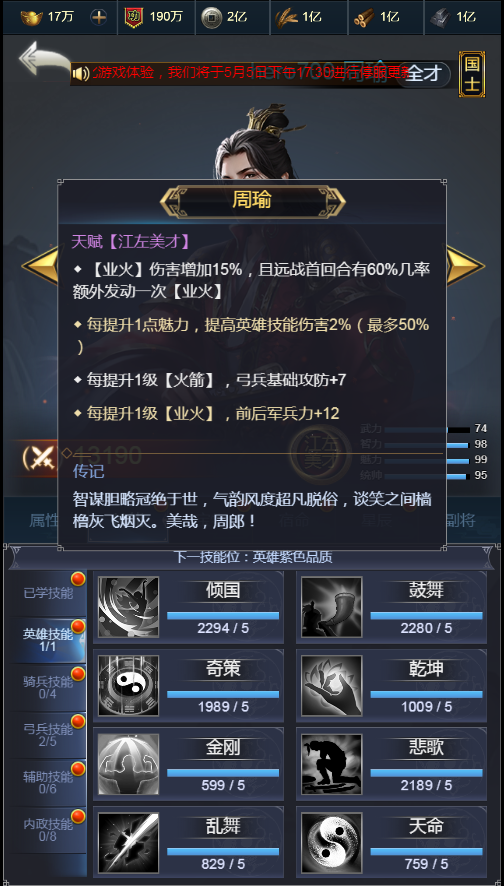
Task: Open the 内政技能 tab
Action: pos(48,829)
